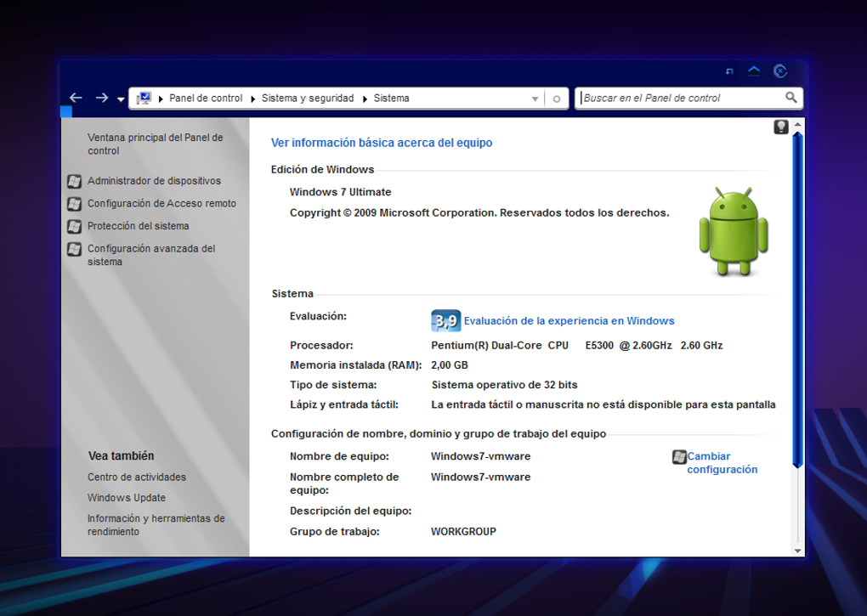
Task: Open Windows Update link
Action: tap(126, 497)
